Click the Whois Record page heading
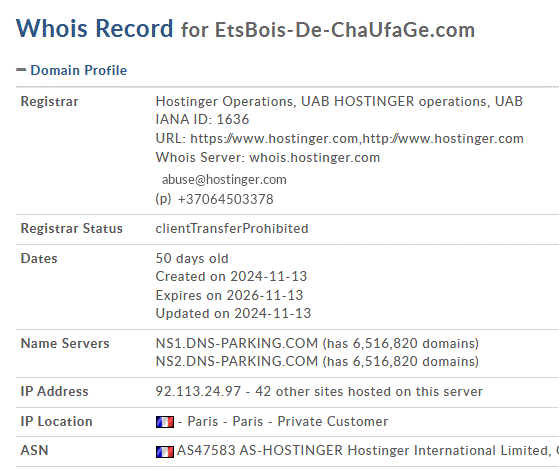Screen dimensions: 560x471 click(x=95, y=28)
